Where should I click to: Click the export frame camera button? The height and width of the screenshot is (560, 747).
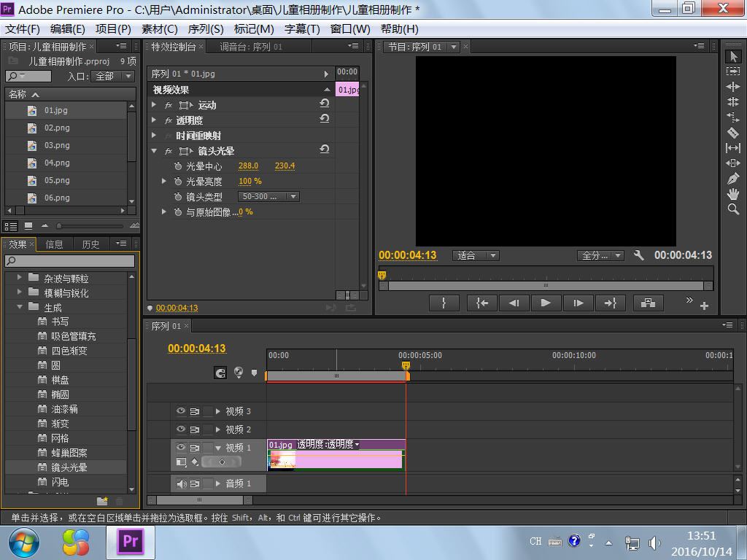(x=648, y=303)
